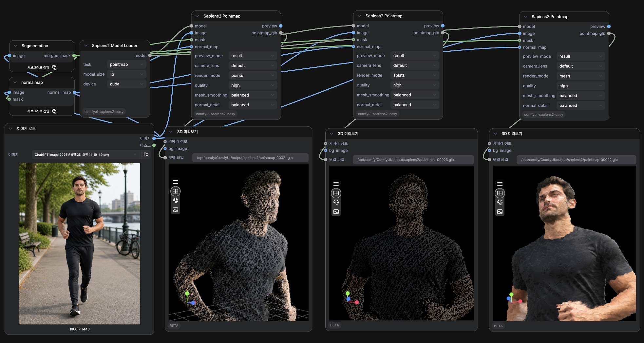644x343 pixels.
Task: Open quality dropdown in first Pointmap node
Action: coord(253,85)
